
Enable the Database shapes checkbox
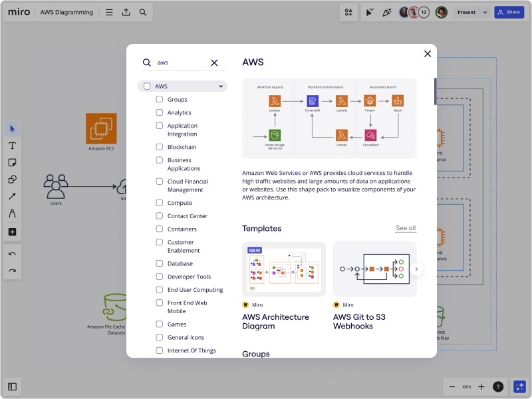click(159, 263)
